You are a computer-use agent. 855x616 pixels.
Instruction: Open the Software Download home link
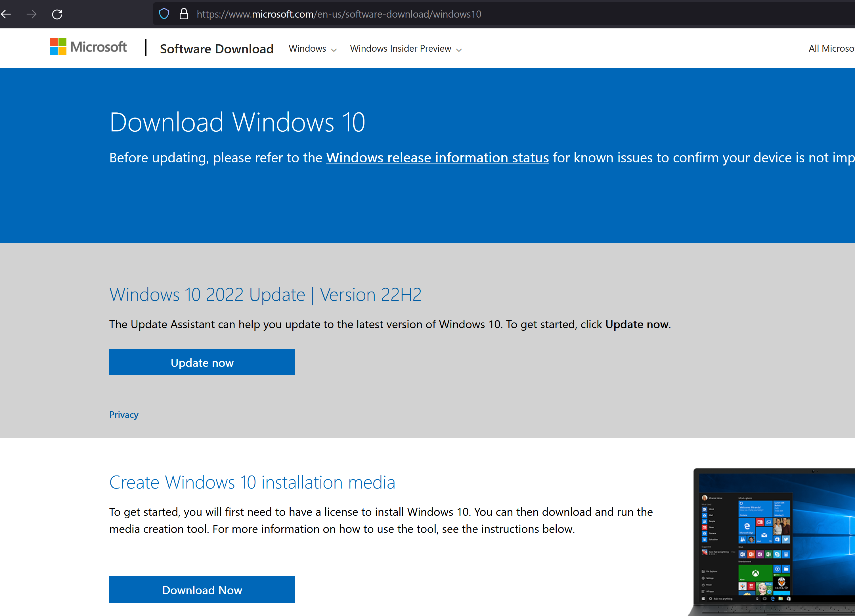pos(216,49)
